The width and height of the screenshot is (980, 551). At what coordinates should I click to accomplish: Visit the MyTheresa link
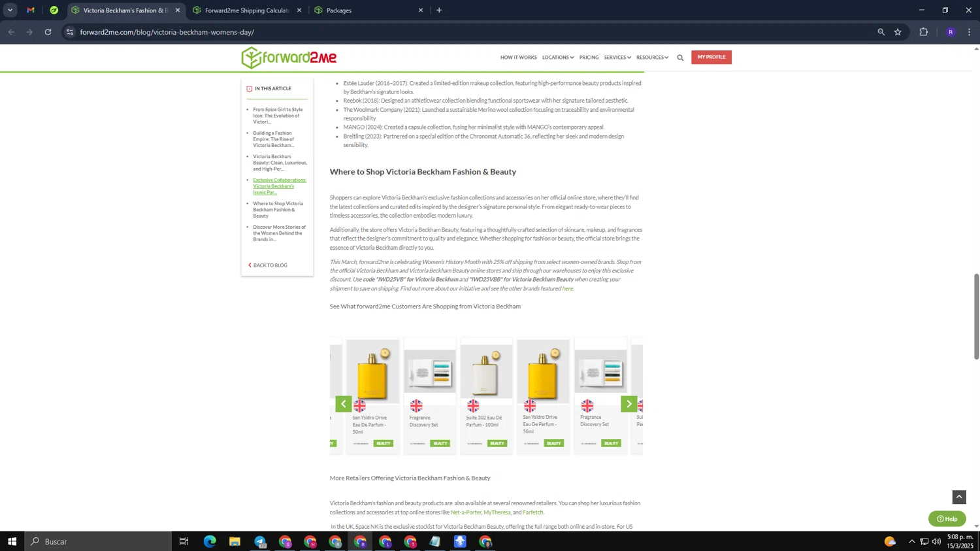tap(497, 512)
